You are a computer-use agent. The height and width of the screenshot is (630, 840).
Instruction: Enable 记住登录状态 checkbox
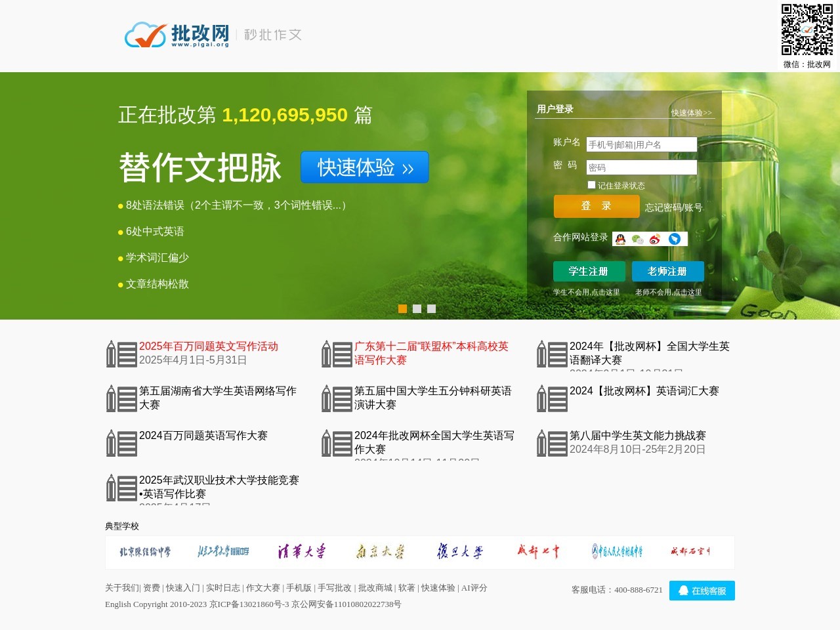coord(591,184)
